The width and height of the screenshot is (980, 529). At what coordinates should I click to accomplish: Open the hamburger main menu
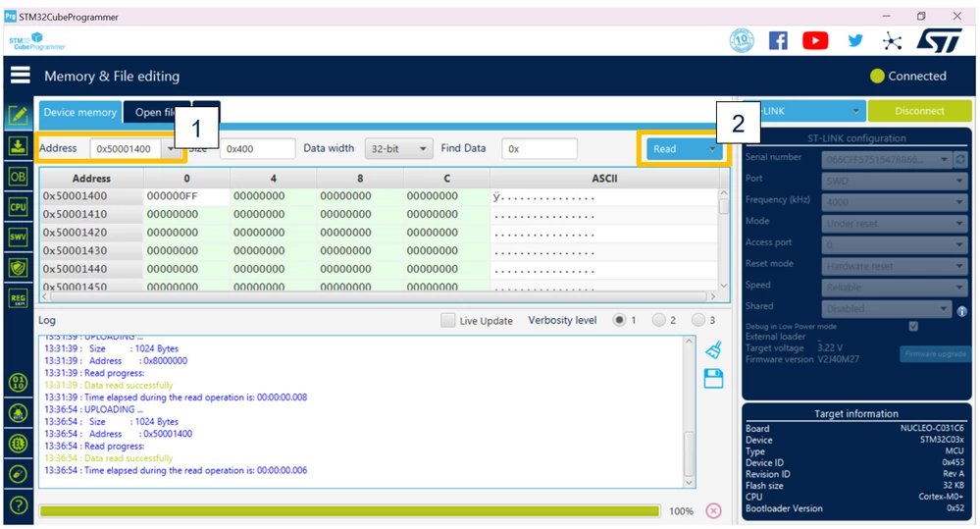[20, 76]
